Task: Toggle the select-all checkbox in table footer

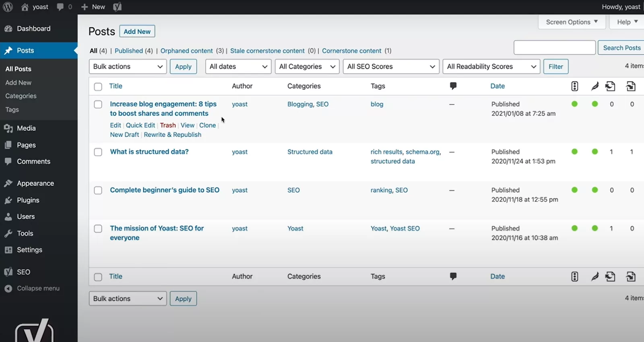Action: click(98, 277)
